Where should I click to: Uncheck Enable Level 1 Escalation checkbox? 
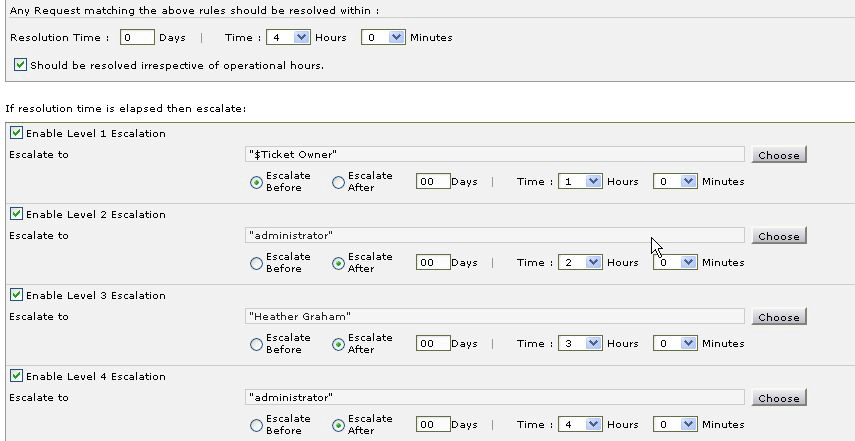click(x=16, y=133)
